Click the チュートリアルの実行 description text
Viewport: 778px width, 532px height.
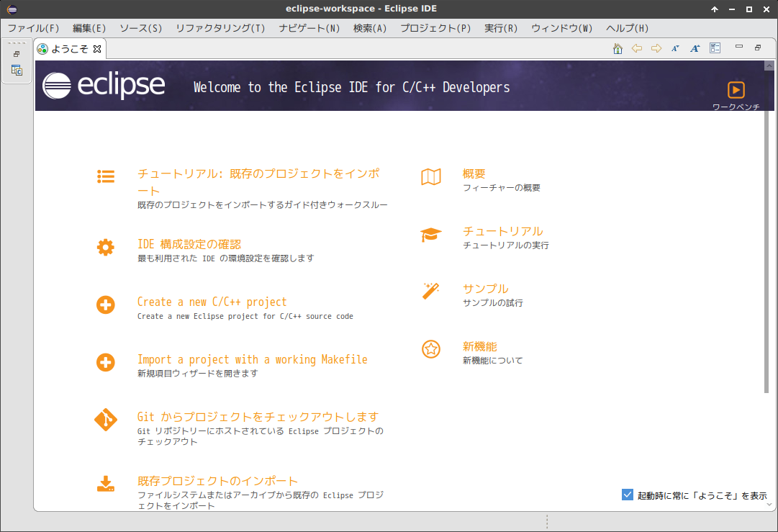(x=506, y=245)
